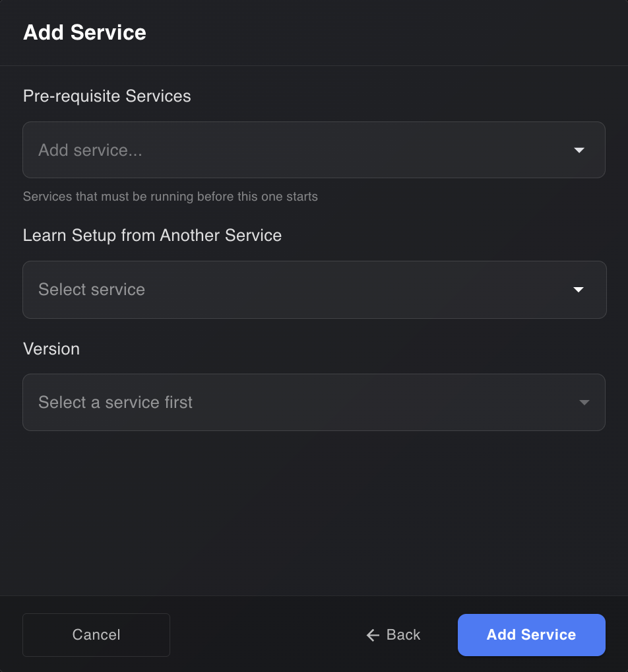Viewport: 628px width, 672px height.
Task: Click Cancel to dismiss the dialog
Action: (96, 635)
